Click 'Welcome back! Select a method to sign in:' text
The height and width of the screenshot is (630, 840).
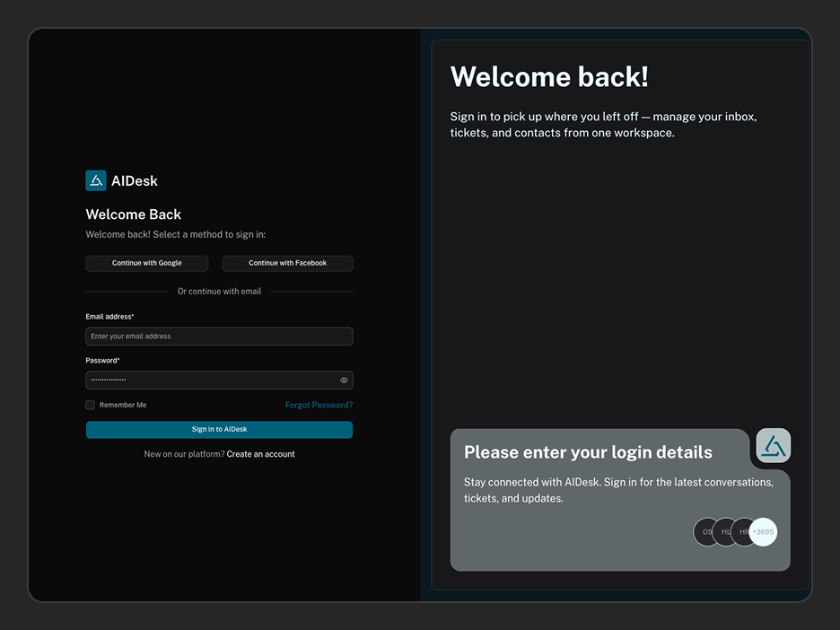point(176,234)
